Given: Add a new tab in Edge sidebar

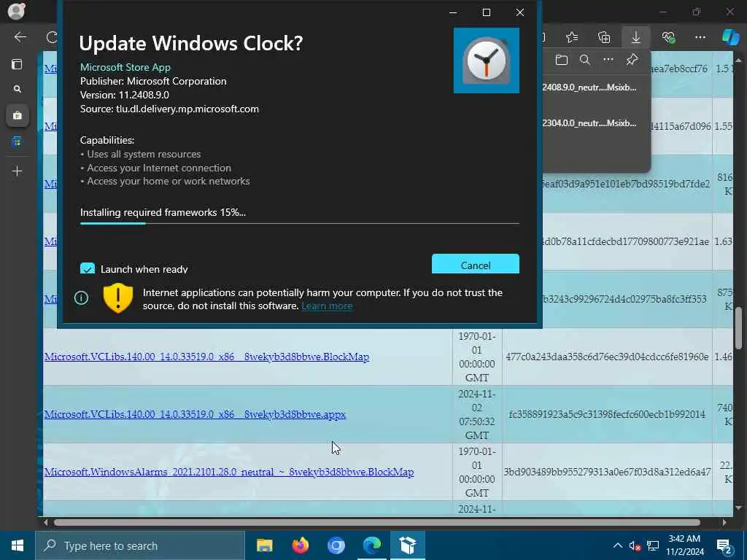Looking at the screenshot, I should point(18,171).
